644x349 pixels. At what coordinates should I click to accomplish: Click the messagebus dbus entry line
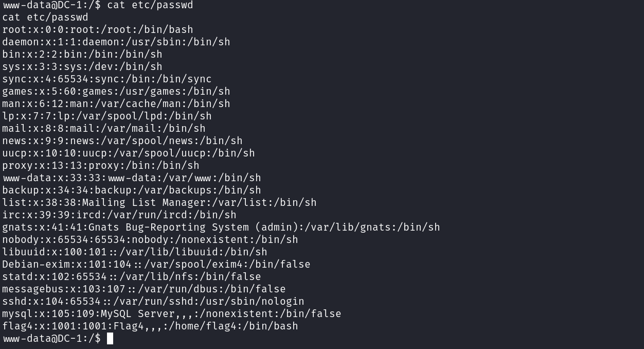coord(144,289)
